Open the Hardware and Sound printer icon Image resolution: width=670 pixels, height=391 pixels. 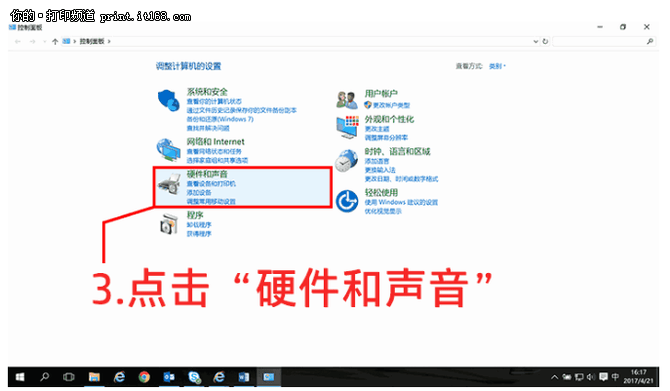point(169,183)
